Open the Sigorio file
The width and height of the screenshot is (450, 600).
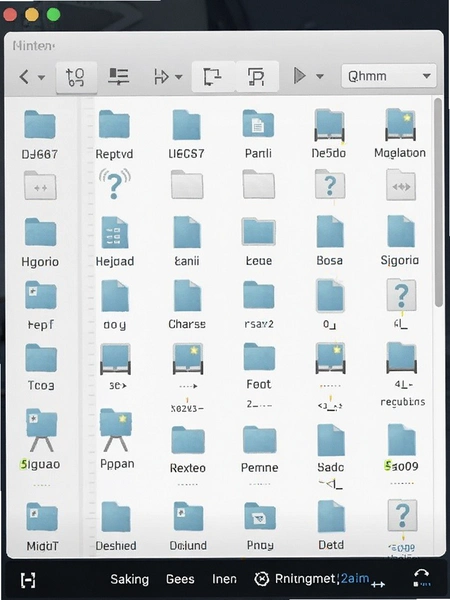pos(401,231)
